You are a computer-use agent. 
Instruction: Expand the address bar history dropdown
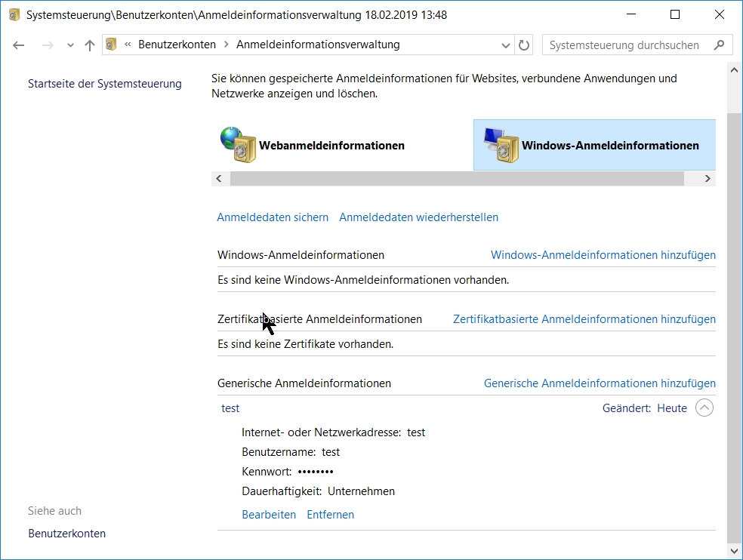pyautogui.click(x=506, y=45)
